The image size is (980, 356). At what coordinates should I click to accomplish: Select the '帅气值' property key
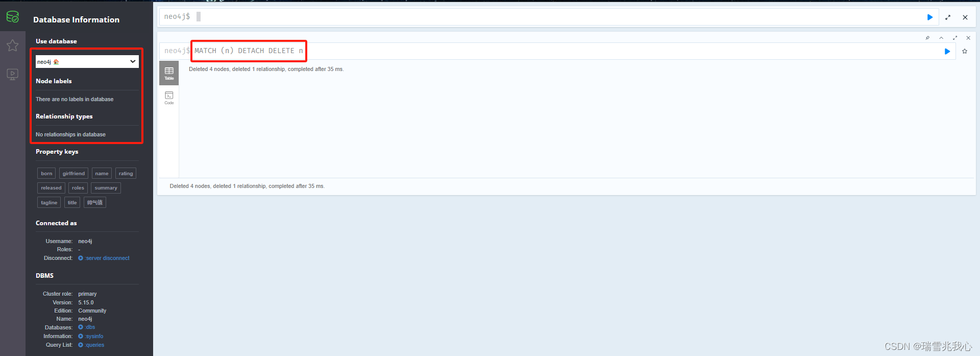click(x=95, y=203)
